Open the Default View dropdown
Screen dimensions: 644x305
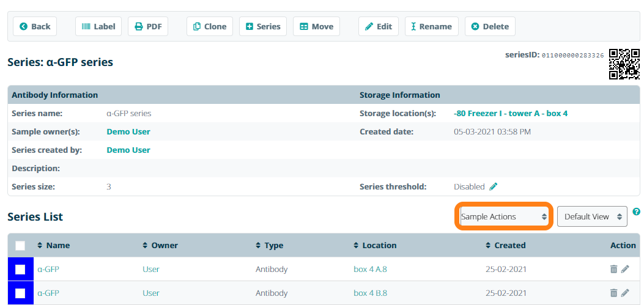[591, 216]
